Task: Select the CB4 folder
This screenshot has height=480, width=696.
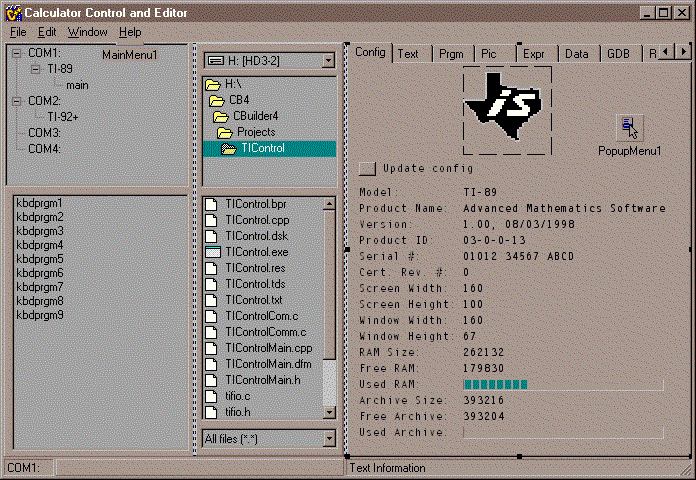Action: (229, 100)
